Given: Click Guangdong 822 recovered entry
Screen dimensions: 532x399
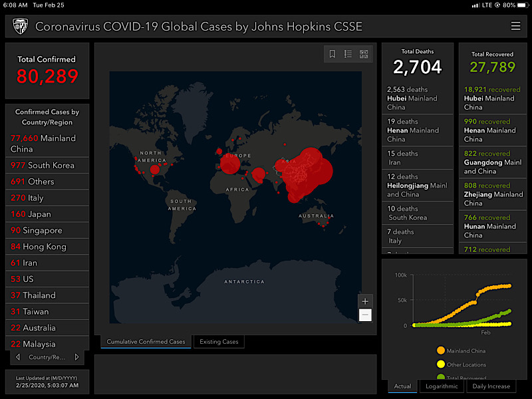Looking at the screenshot, I should tap(493, 162).
